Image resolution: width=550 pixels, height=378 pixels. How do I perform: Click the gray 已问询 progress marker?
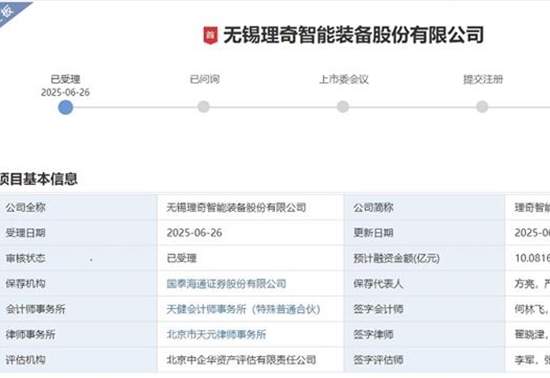(x=204, y=107)
